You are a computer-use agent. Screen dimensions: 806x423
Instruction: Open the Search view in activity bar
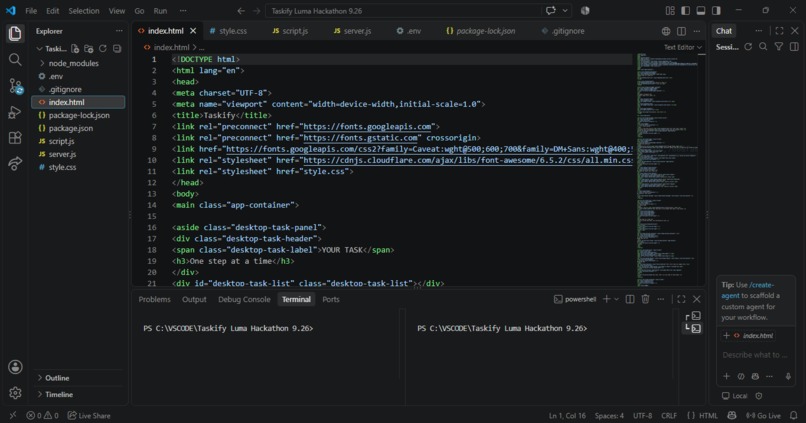[x=15, y=60]
